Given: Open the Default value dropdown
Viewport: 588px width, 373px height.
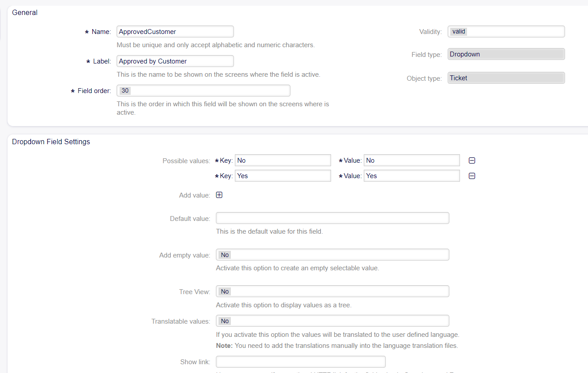Looking at the screenshot, I should [332, 218].
